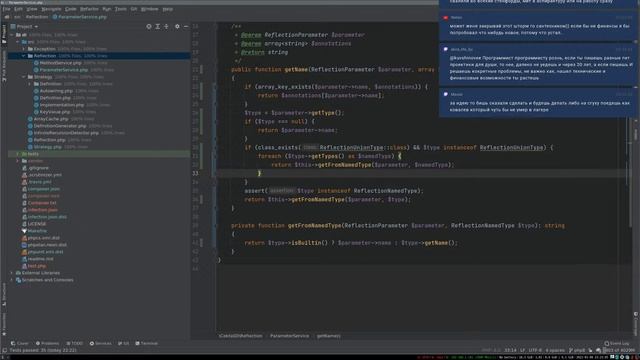640x360 pixels.
Task: Expand the vendor folder
Action: pos(18,161)
